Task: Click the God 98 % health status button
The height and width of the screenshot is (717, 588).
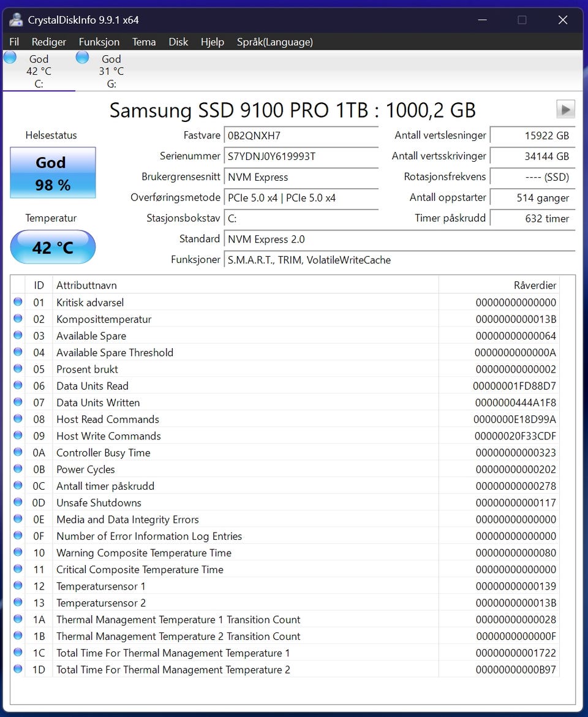Action: 53,173
